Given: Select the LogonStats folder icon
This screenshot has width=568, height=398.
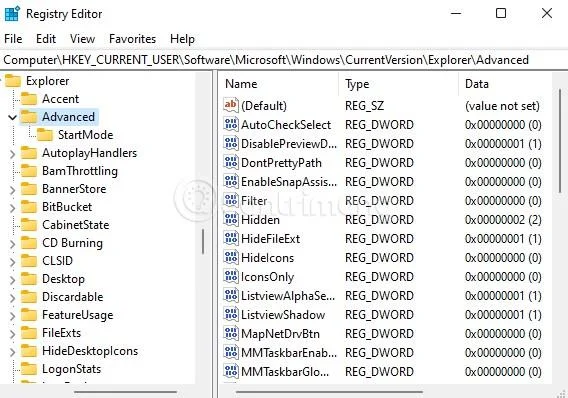Looking at the screenshot, I should tap(29, 369).
